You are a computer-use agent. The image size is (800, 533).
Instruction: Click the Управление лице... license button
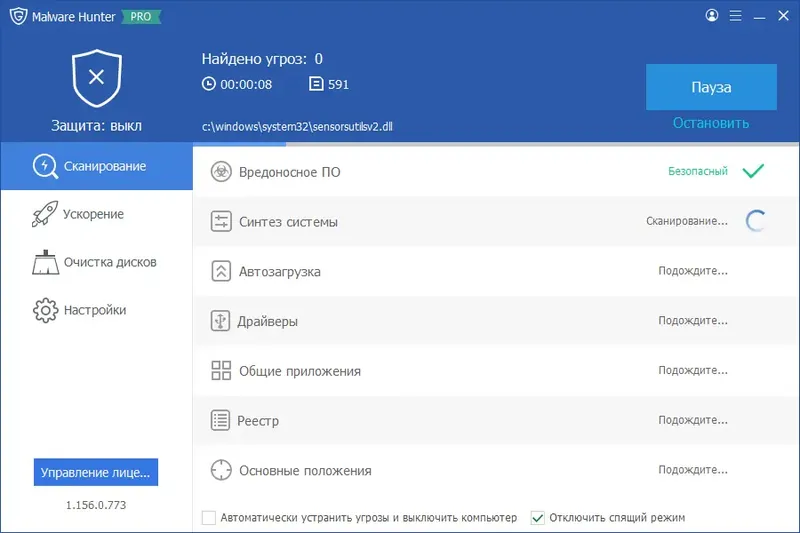click(x=96, y=472)
